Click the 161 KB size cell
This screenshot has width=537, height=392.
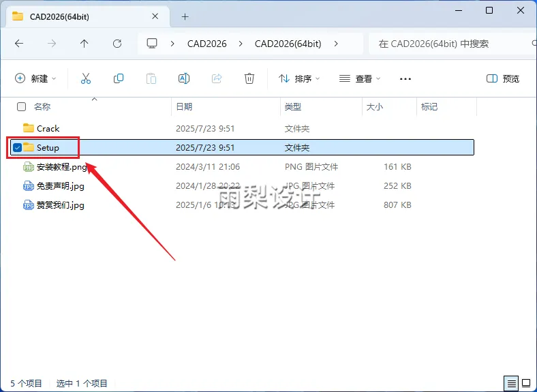397,167
